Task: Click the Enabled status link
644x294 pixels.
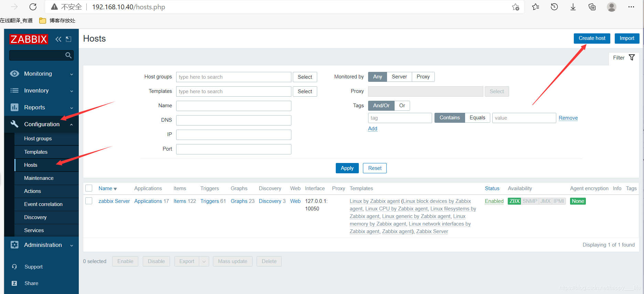Action: [x=494, y=201]
